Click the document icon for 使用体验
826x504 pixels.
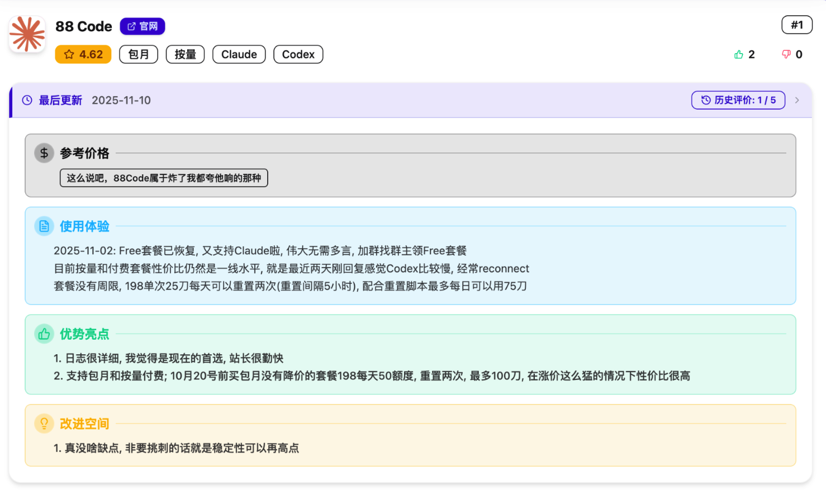pos(44,226)
